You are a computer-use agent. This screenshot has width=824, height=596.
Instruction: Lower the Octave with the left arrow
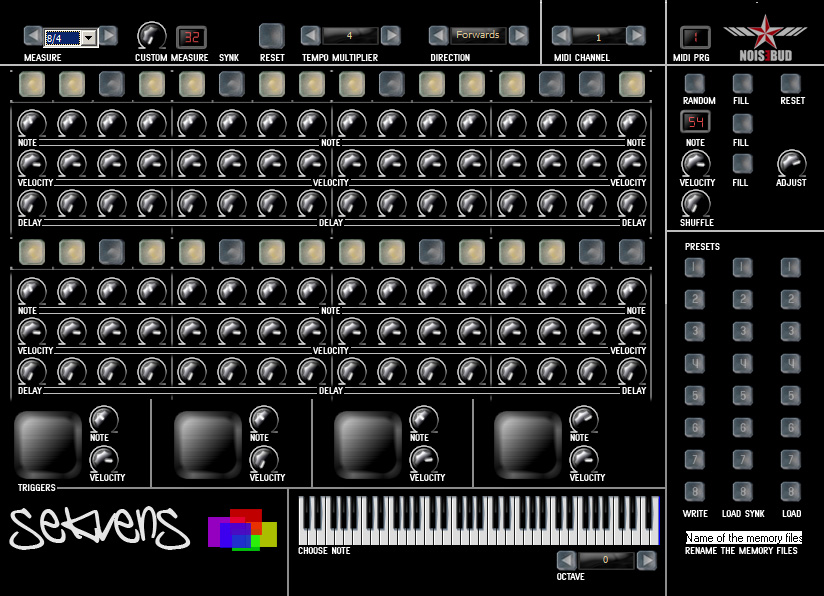pos(566,560)
